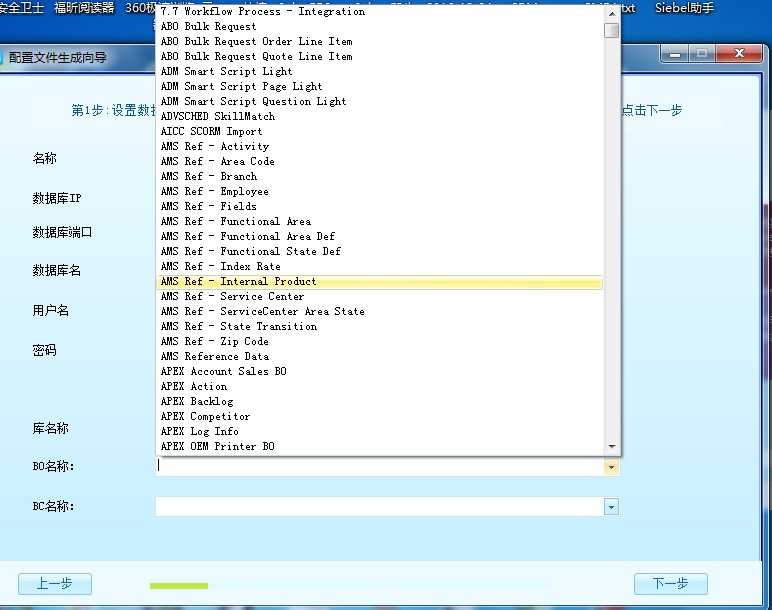The height and width of the screenshot is (610, 772).
Task: Choose 'ADM Smart Script Page Light'
Action: coord(379,86)
